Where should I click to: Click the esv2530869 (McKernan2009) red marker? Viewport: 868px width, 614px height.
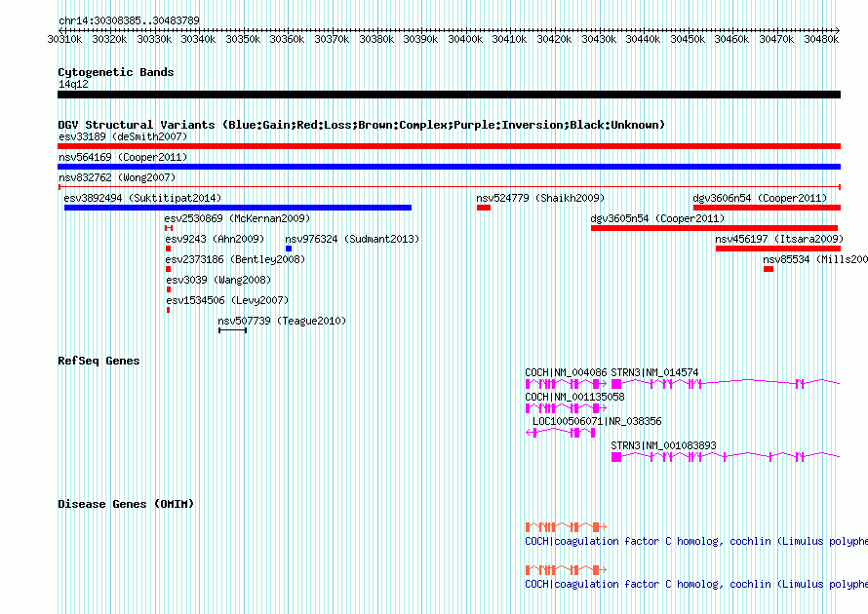pos(169,228)
